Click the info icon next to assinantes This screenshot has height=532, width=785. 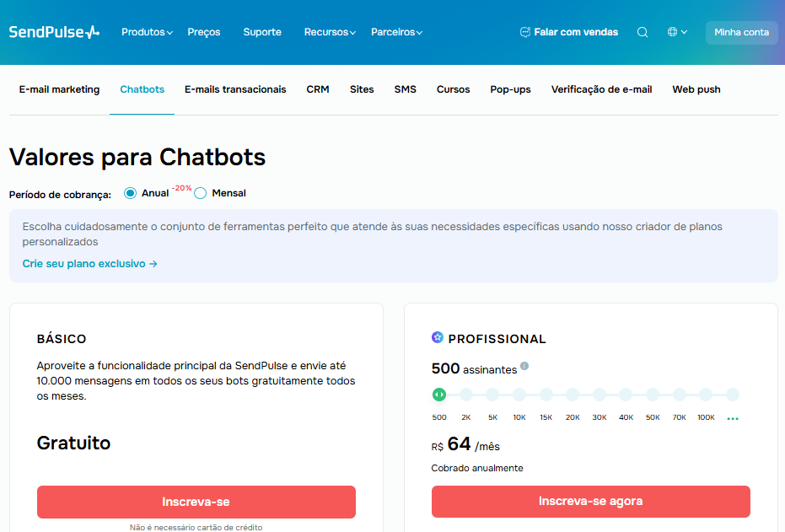pyautogui.click(x=524, y=366)
